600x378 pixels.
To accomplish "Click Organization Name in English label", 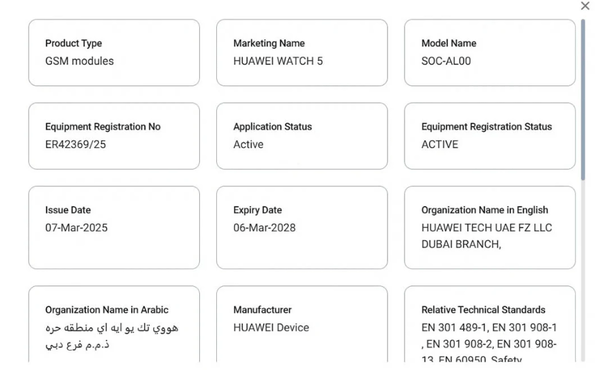I will 484,210.
